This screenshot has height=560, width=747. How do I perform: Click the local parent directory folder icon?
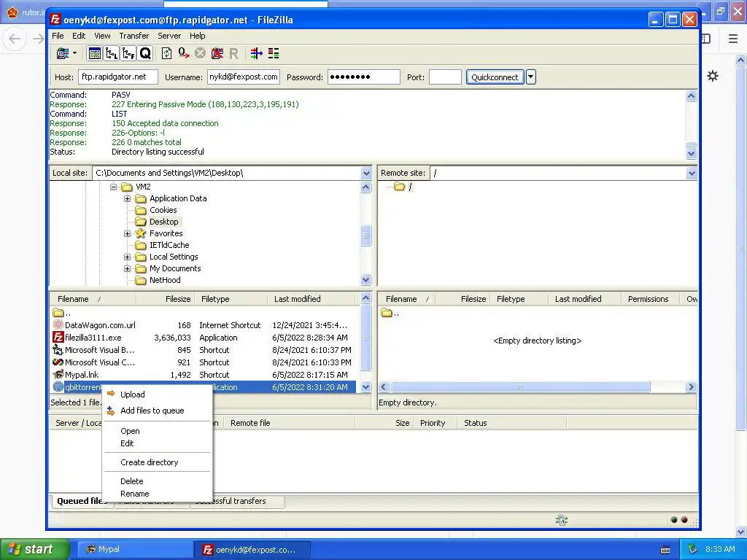pyautogui.click(x=58, y=313)
